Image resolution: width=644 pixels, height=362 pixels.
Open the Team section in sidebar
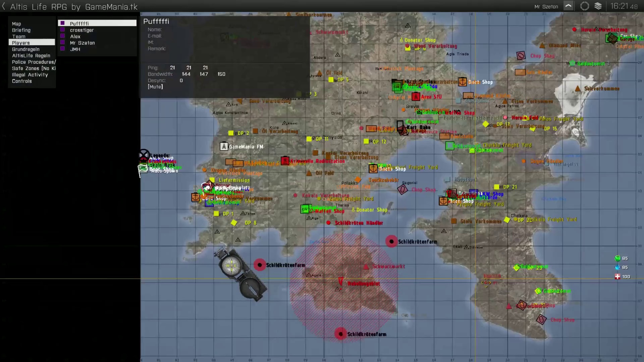[x=19, y=37]
